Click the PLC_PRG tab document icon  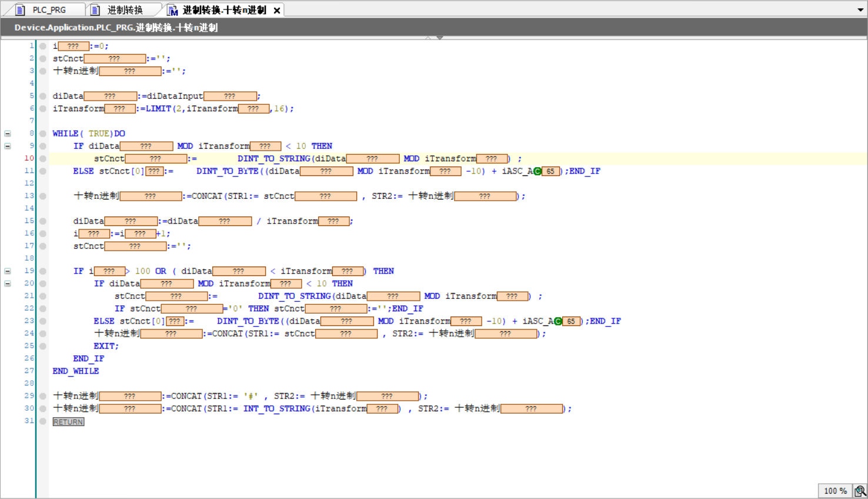pyautogui.click(x=20, y=10)
